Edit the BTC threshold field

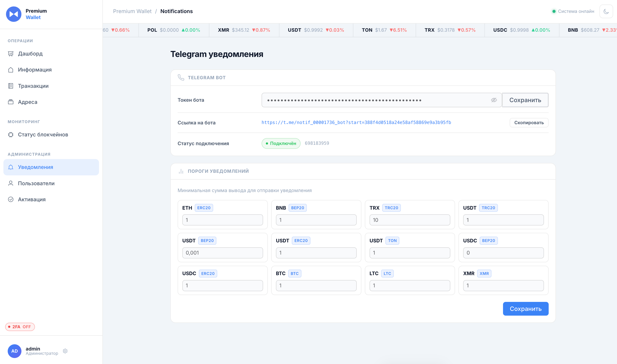tap(316, 286)
